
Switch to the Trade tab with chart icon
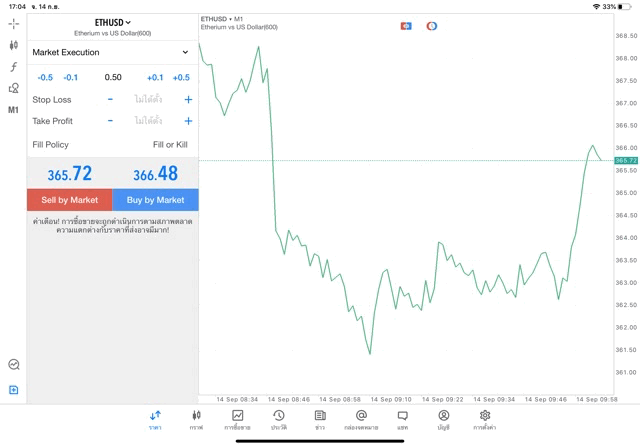pos(237,419)
